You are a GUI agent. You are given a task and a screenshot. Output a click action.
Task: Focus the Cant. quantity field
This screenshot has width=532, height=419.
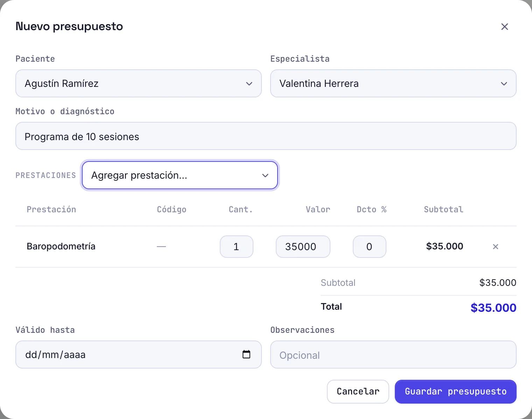point(236,247)
